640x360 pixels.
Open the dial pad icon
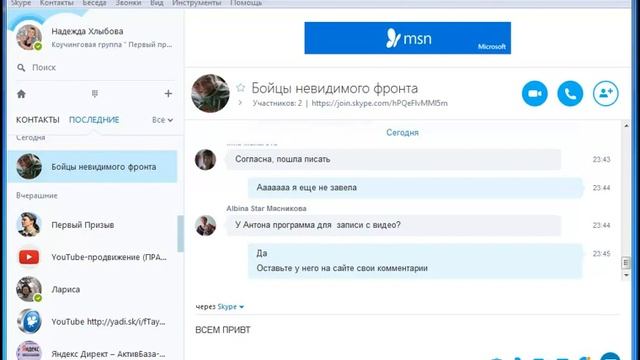(x=95, y=94)
